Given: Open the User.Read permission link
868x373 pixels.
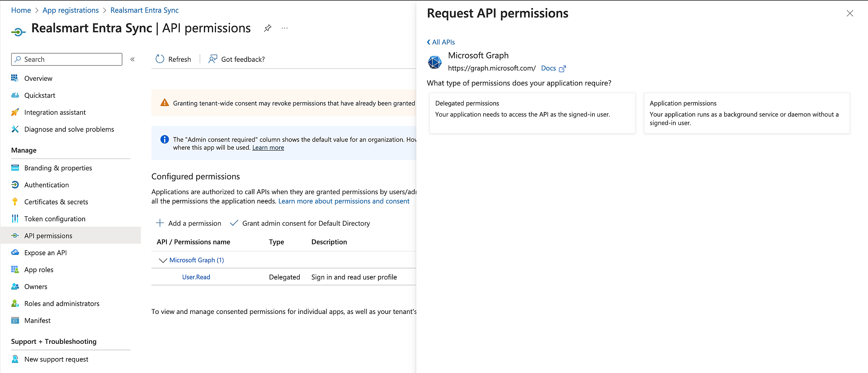Looking at the screenshot, I should pyautogui.click(x=196, y=277).
